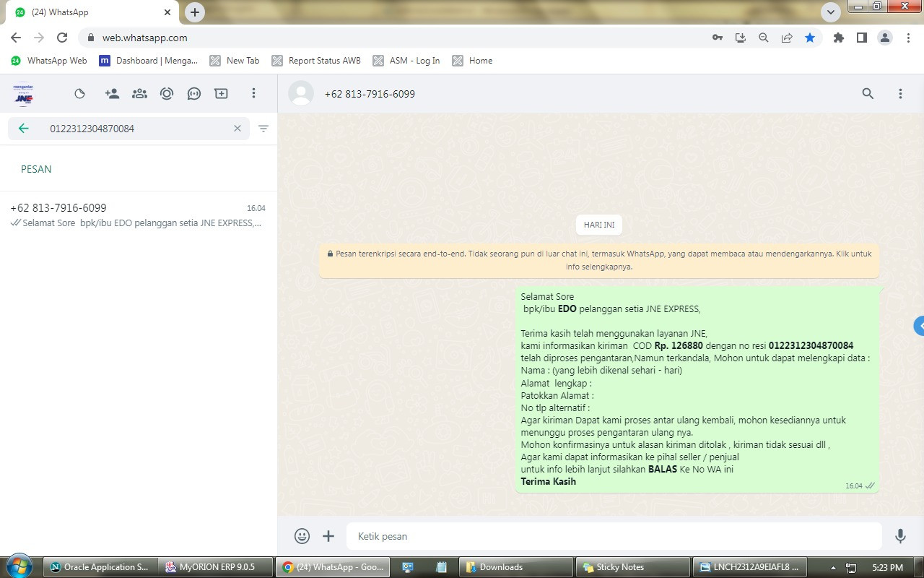Screen dimensions: 924x578
Task: Open Chrome tab search dropdown
Action: (831, 12)
